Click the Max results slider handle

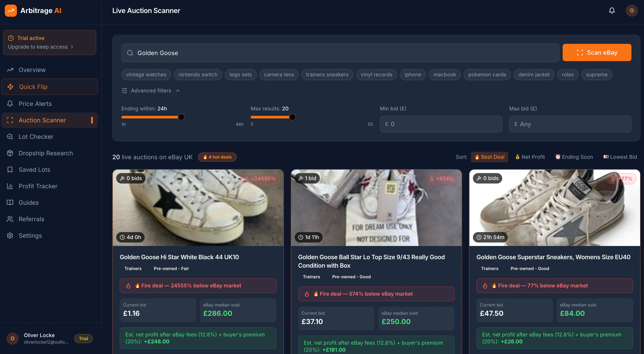pos(292,117)
